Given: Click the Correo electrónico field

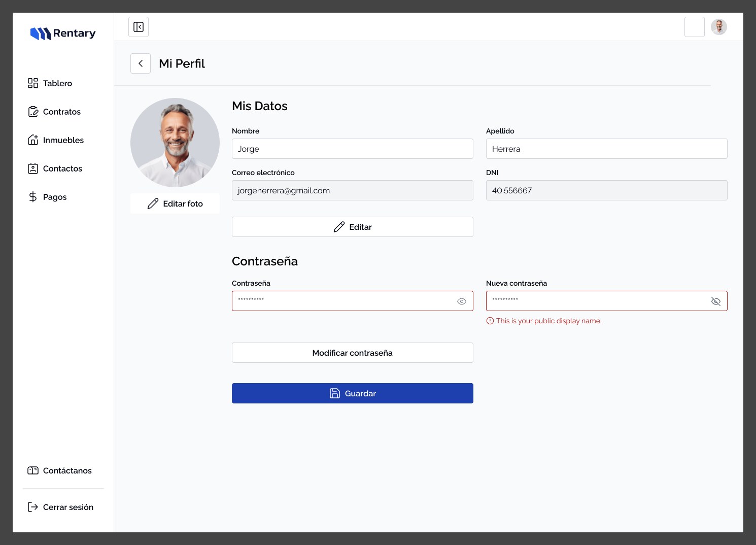Looking at the screenshot, I should click(353, 190).
